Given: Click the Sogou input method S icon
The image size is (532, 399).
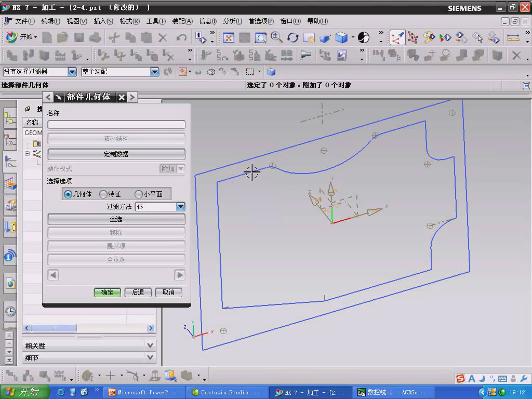Looking at the screenshot, I should coord(461,378).
